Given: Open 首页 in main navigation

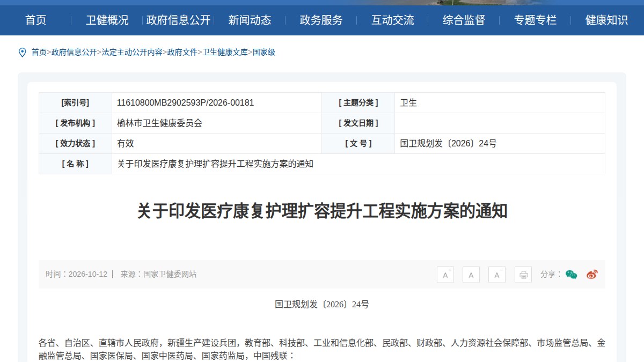Looking at the screenshot, I should (x=36, y=20).
